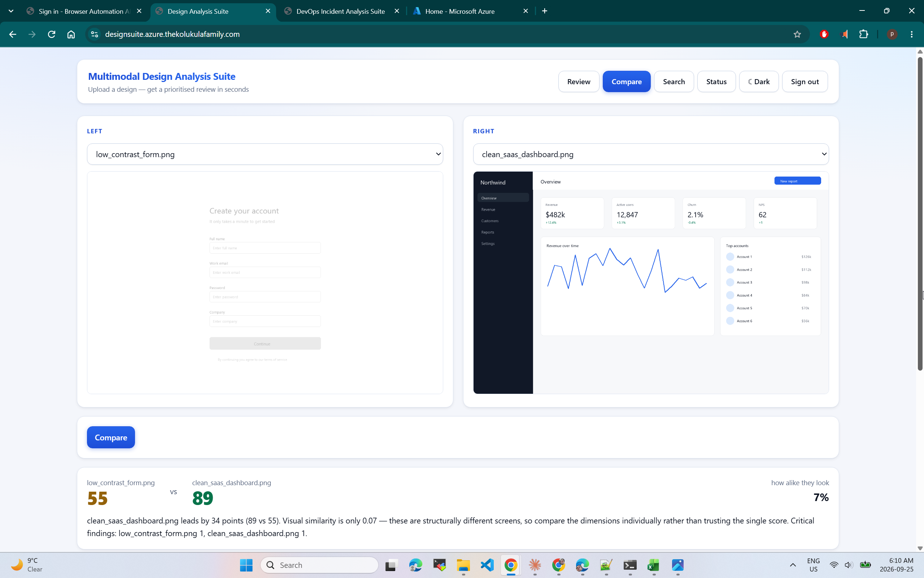Open Excel from taskbar

[654, 565]
